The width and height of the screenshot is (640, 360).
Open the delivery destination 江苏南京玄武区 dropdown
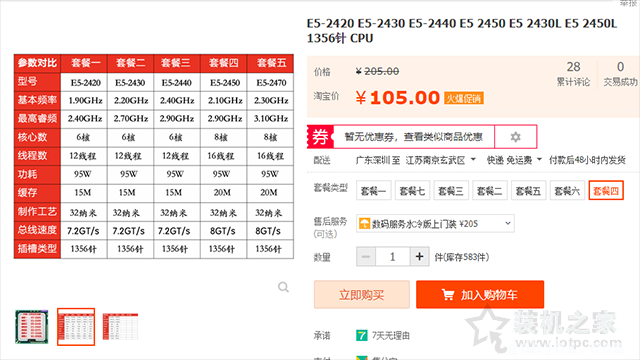pyautogui.click(x=440, y=160)
